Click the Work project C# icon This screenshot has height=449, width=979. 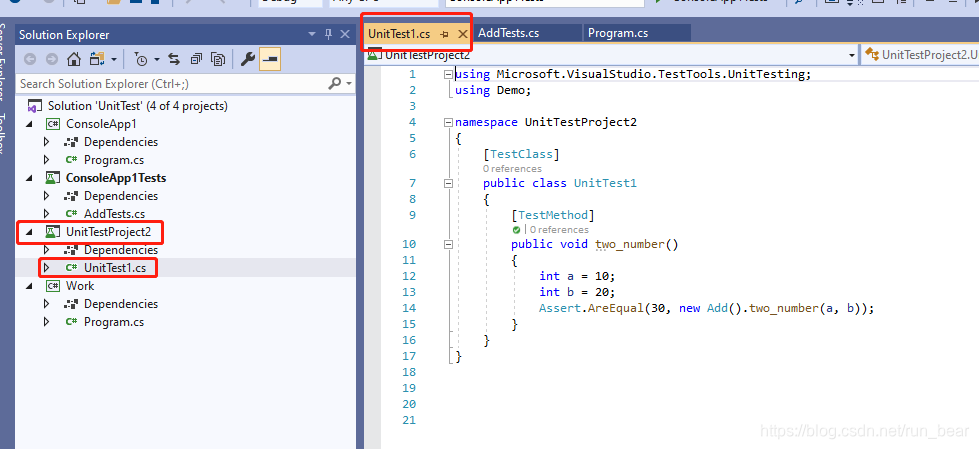53,286
